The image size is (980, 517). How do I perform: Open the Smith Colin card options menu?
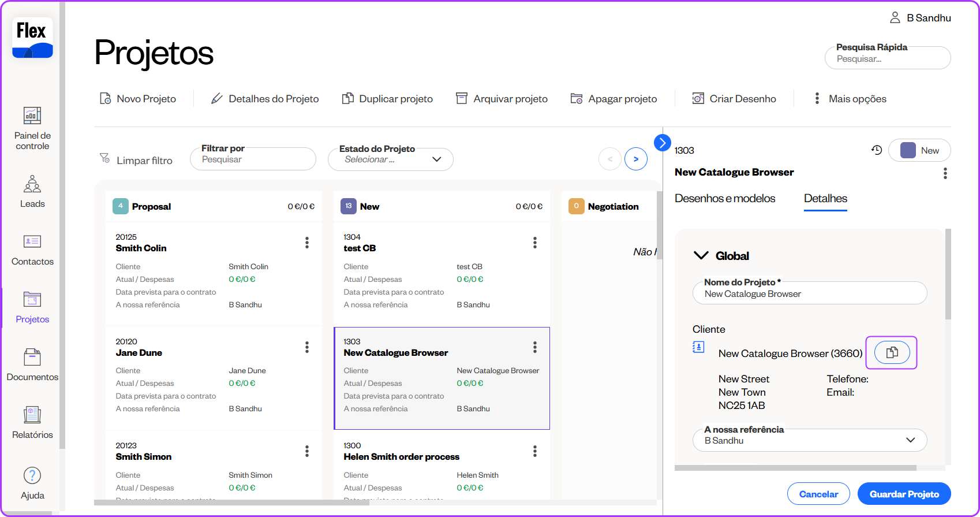[x=307, y=243]
